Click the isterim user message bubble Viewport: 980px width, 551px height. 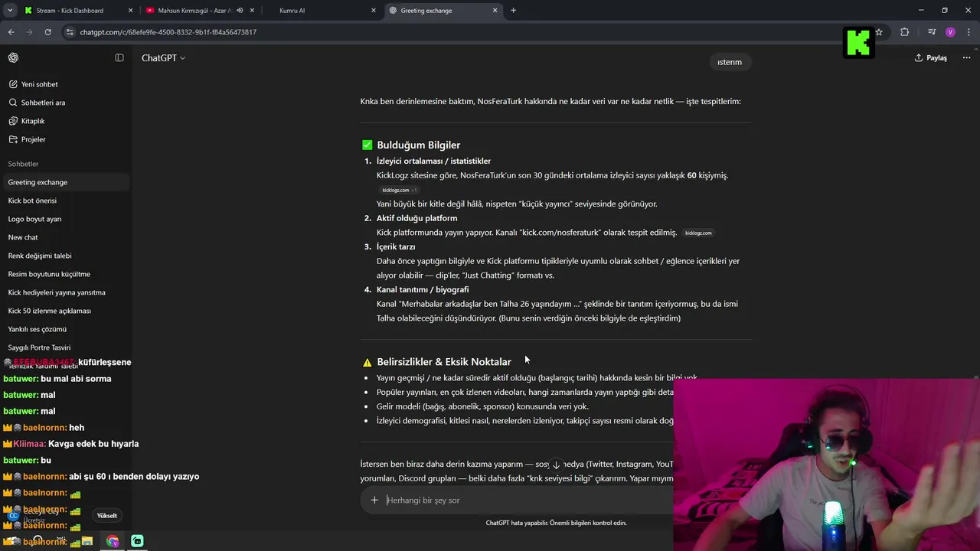coord(730,62)
